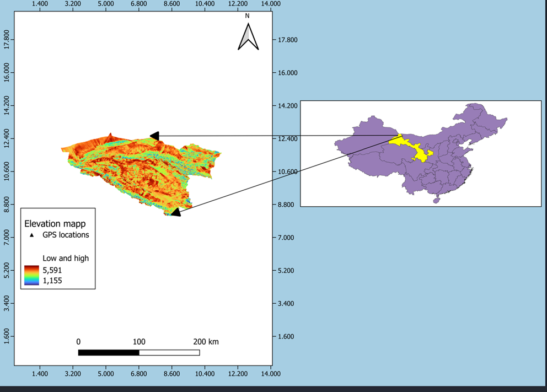Click the lower black arrowhead near the map
The height and width of the screenshot is (392, 547).
175,212
